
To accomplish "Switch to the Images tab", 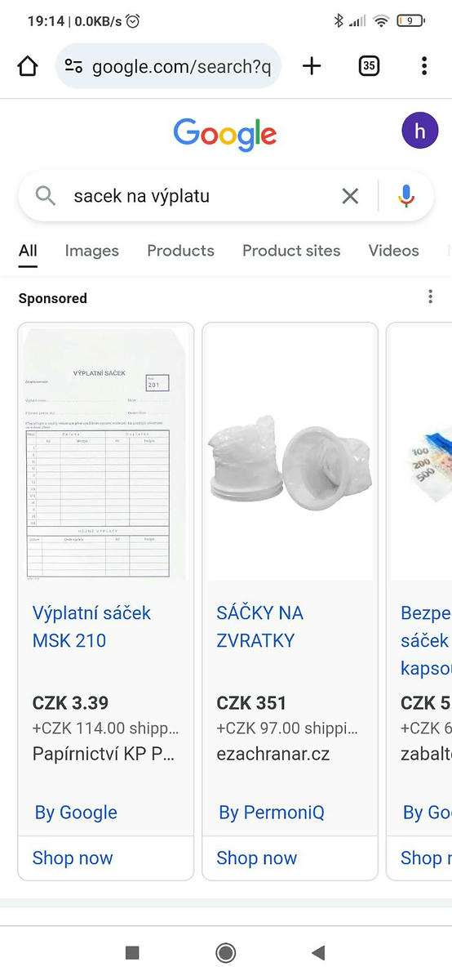I will pyautogui.click(x=92, y=251).
